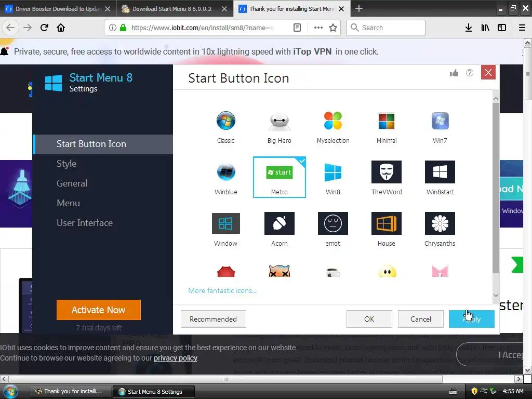
Task: Click the browser Search field
Action: tap(385, 28)
